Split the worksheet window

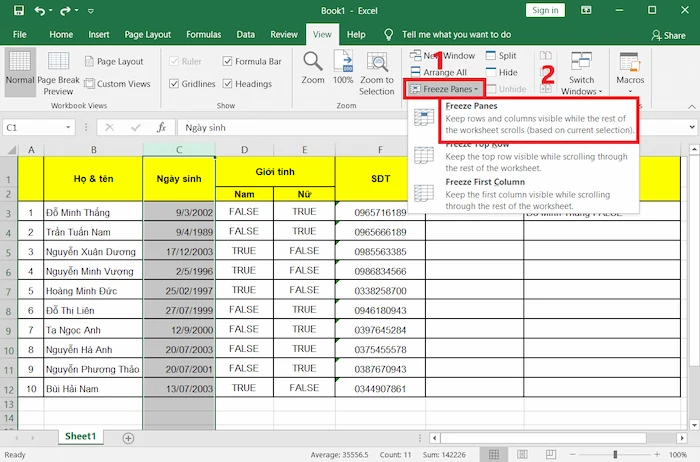pos(501,55)
